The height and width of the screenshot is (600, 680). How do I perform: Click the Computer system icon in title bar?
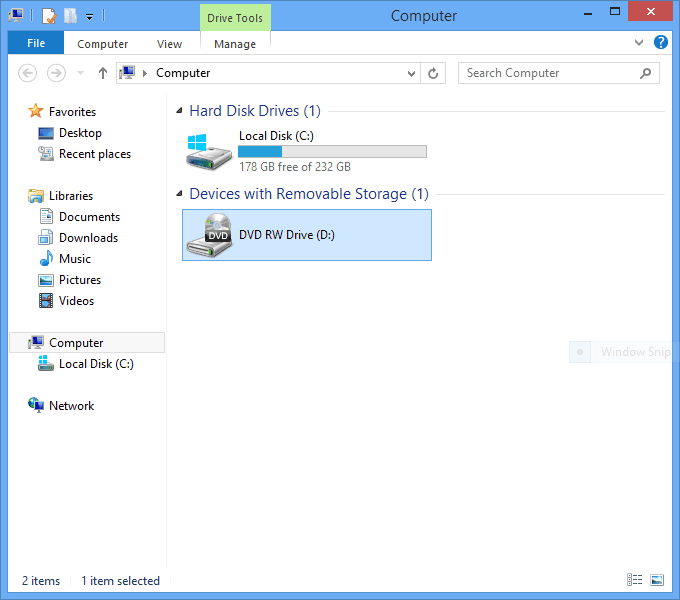click(16, 16)
